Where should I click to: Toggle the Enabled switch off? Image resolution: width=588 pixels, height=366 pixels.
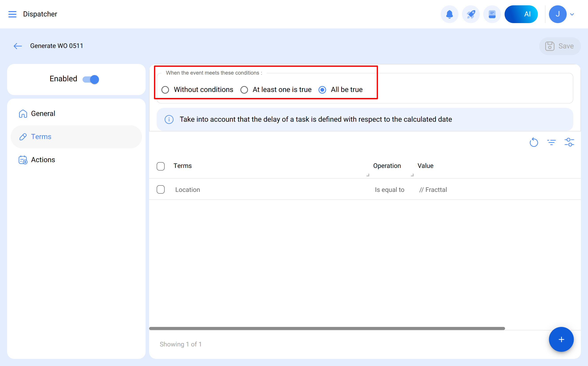point(91,79)
